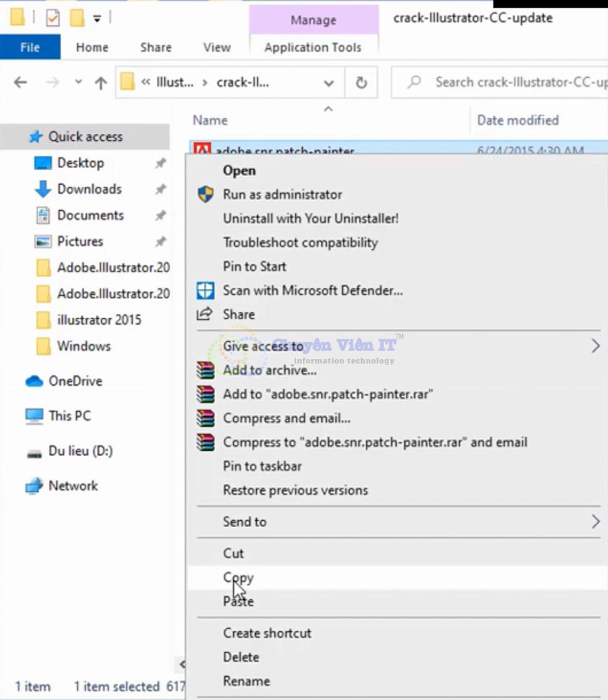Open the address bar dropdown chevron
Screen dimensions: 608x700
pyautogui.click(x=328, y=82)
